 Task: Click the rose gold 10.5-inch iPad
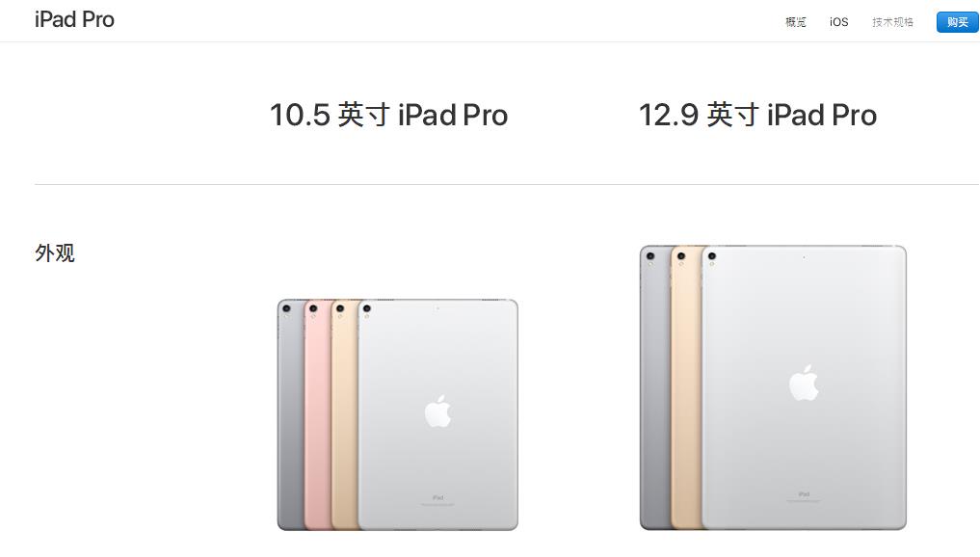(317, 414)
